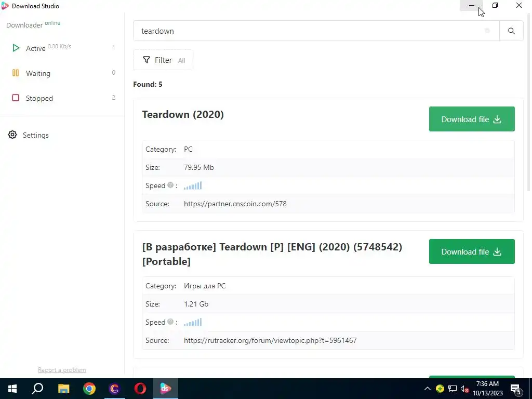This screenshot has height=399, width=532.
Task: Click the size value 1.21 Gb
Action: pos(196,304)
